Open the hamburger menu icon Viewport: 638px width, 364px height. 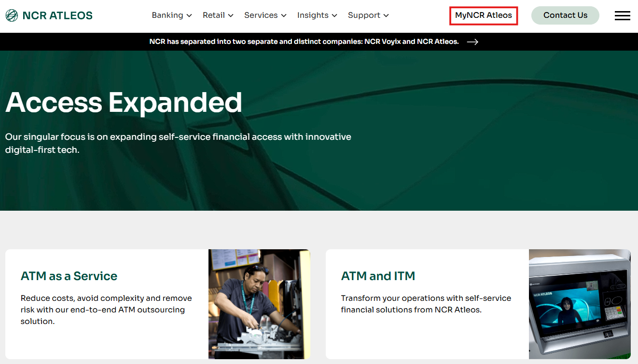click(x=623, y=15)
